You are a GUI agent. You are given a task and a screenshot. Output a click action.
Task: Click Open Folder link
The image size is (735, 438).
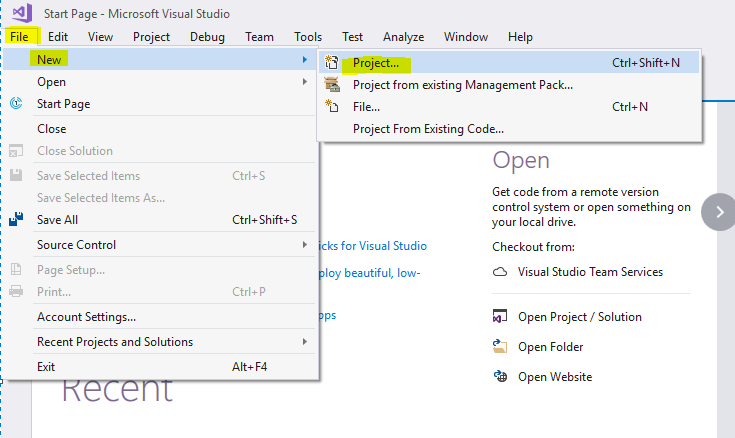[550, 347]
